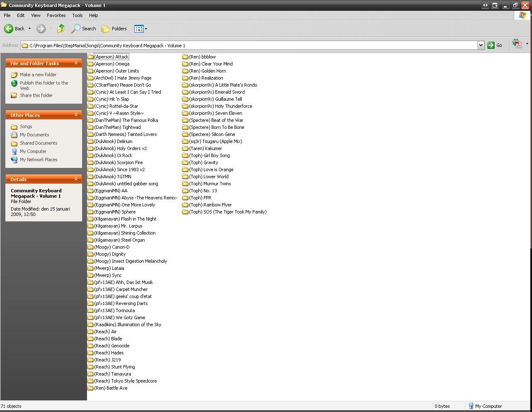Click the (Taren) Kakumei folder name
532x412 pixels.
(205, 148)
